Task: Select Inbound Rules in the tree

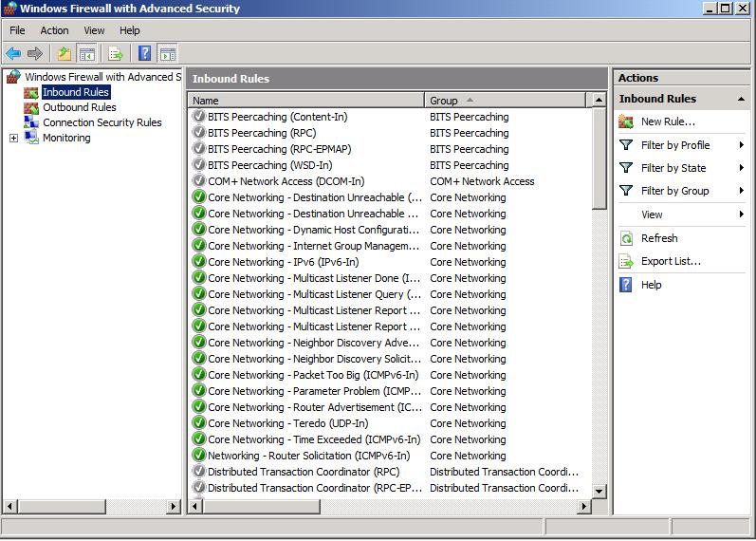Action: [x=76, y=92]
